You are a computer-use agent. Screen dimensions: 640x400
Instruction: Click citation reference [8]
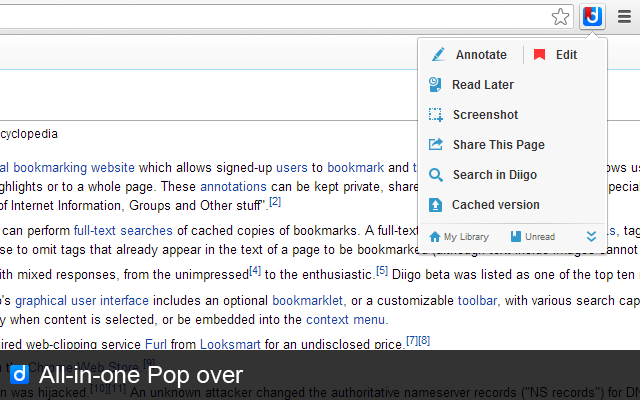tap(424, 340)
